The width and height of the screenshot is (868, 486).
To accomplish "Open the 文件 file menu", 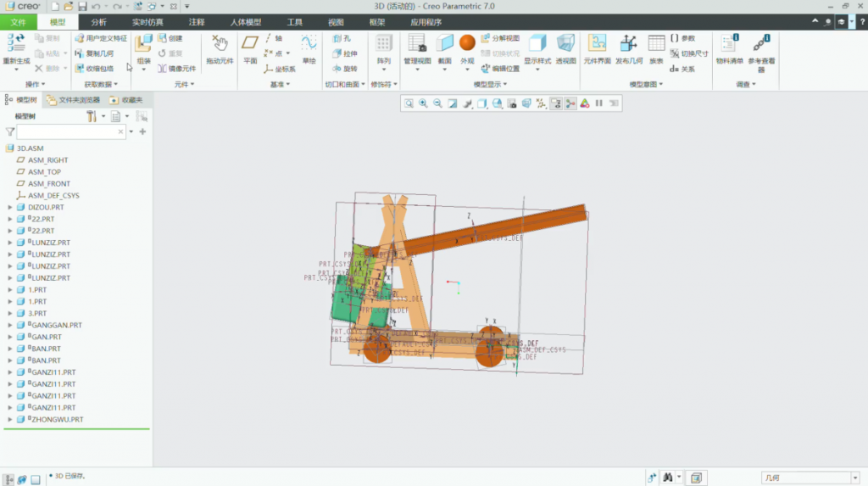I will coord(19,22).
